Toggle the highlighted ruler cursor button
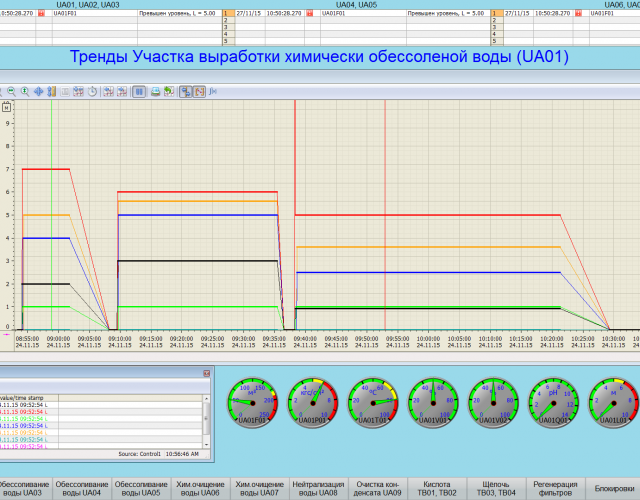The height and width of the screenshot is (500, 640). coord(185,91)
